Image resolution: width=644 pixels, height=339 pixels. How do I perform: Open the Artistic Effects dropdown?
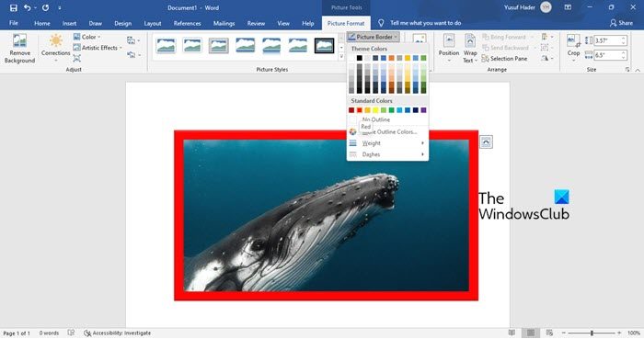(x=98, y=48)
